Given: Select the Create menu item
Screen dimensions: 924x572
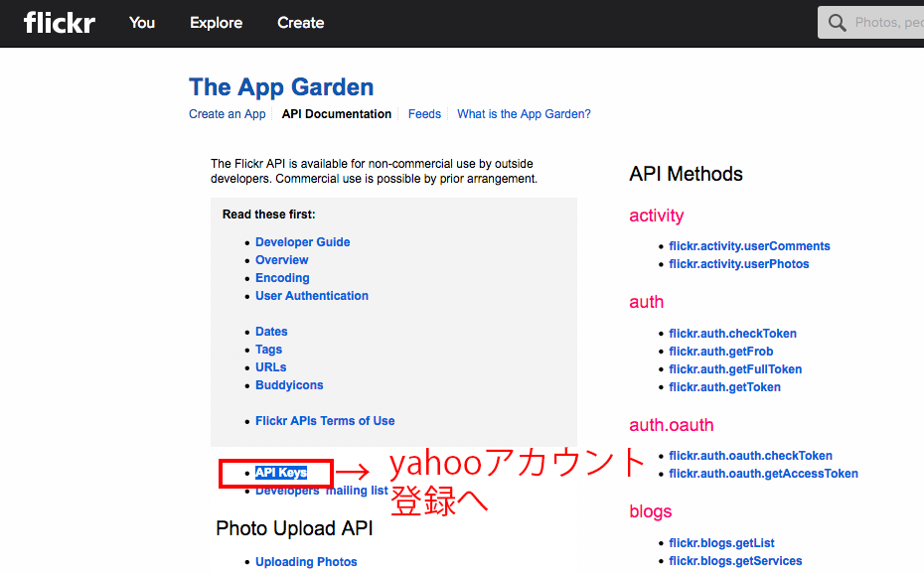Looking at the screenshot, I should [x=300, y=23].
